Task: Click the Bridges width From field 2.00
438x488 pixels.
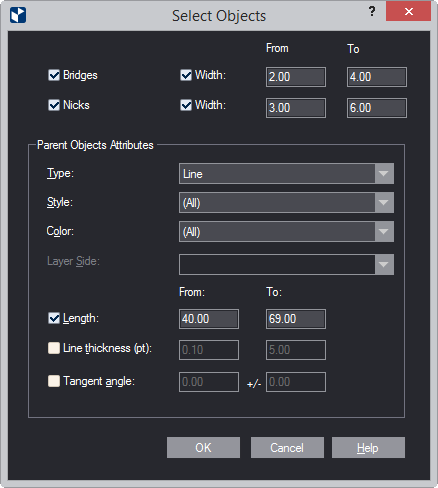Action: pyautogui.click(x=296, y=77)
